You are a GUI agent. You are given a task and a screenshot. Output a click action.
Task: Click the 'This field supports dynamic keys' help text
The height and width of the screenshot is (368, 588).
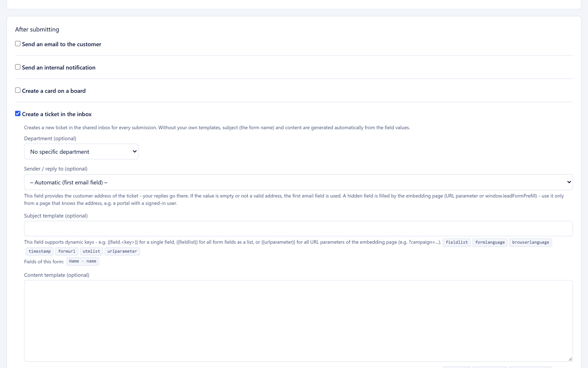(232, 242)
